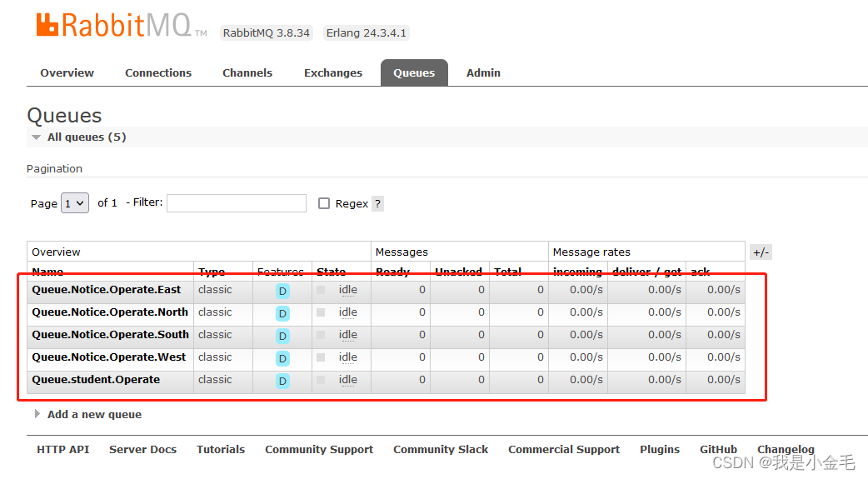Image resolution: width=868 pixels, height=479 pixels.
Task: Click D feature badge for Queue.Notice.Operate.North
Action: coord(282,313)
